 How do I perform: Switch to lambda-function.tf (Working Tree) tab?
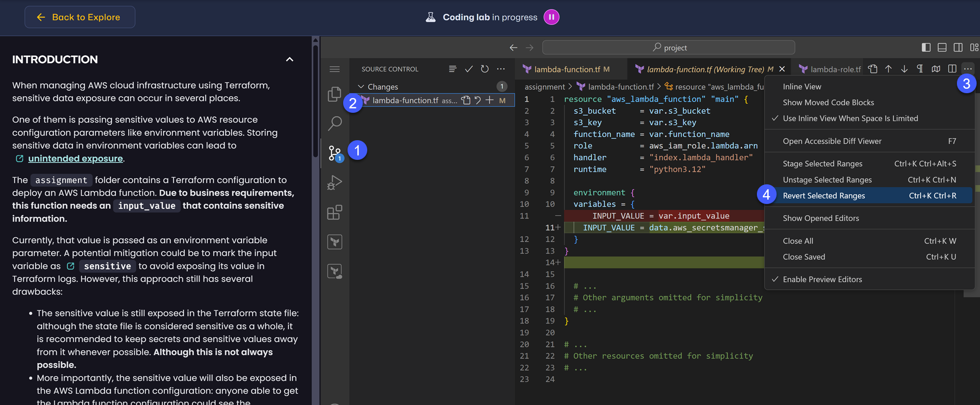click(705, 69)
